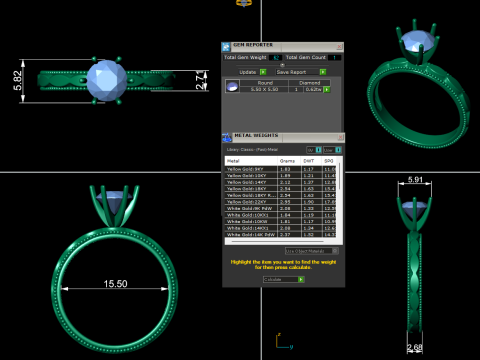This screenshot has height=360, width=480.
Task: Close the Metal Weights panel
Action: [x=340, y=137]
